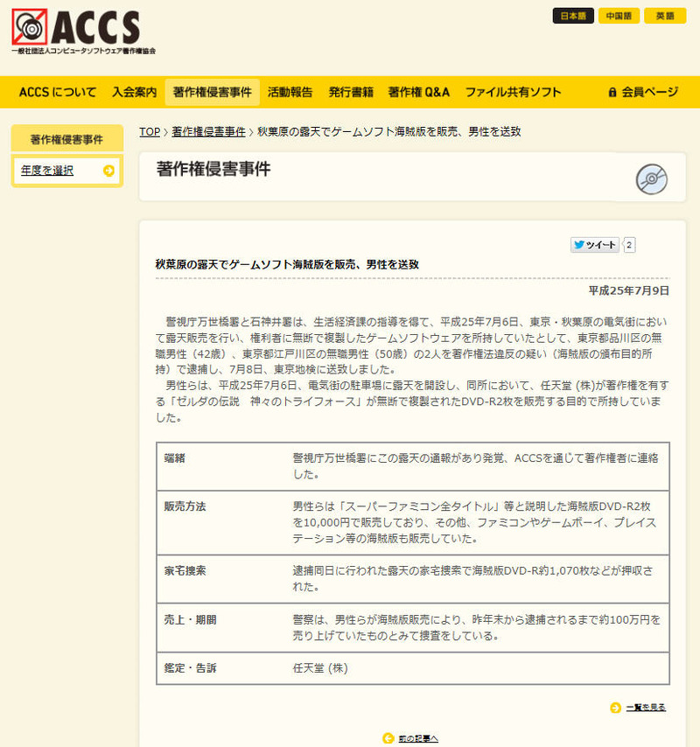Click the arrow icon beside 一覧を見る
Image resolution: width=700 pixels, height=747 pixels.
click(616, 708)
